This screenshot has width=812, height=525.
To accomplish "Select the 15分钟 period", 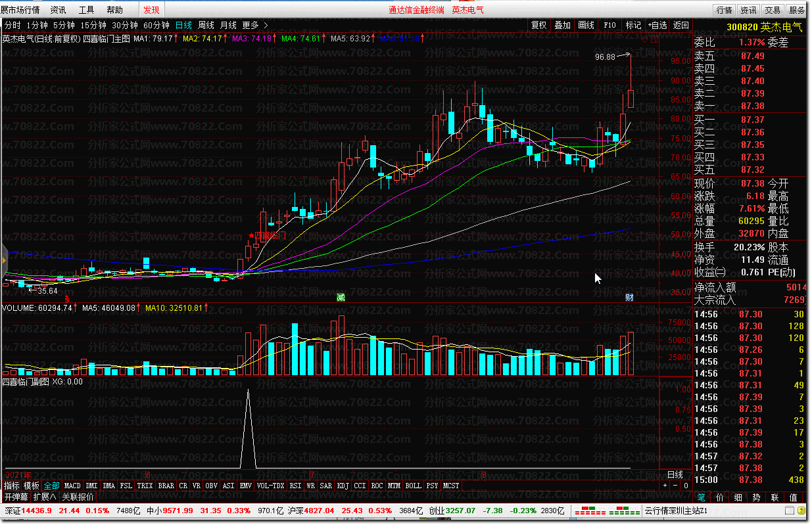I will tap(93, 26).
